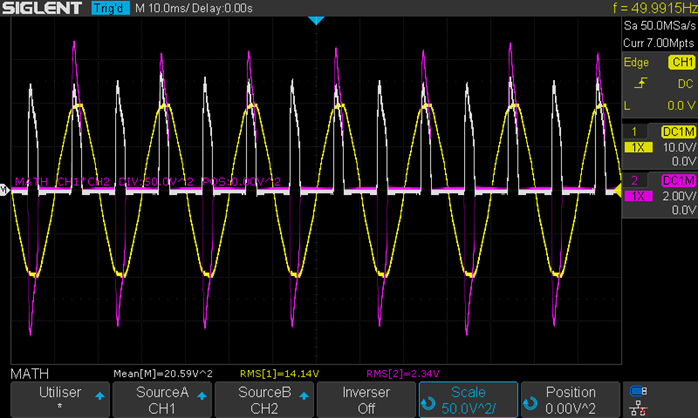
Task: Click channel 2 magenta 1X probe badge
Action: tap(638, 196)
